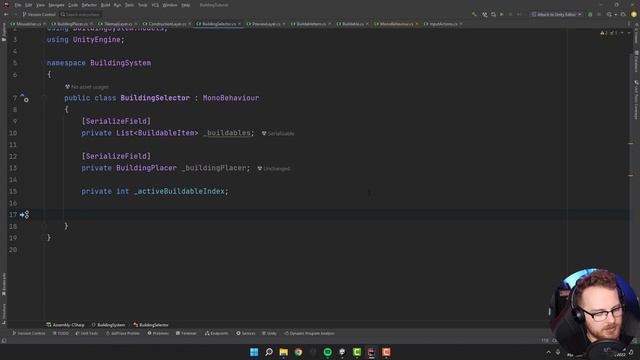The height and width of the screenshot is (360, 640).
Task: Open the Rider taskbar icon
Action: coord(371,352)
